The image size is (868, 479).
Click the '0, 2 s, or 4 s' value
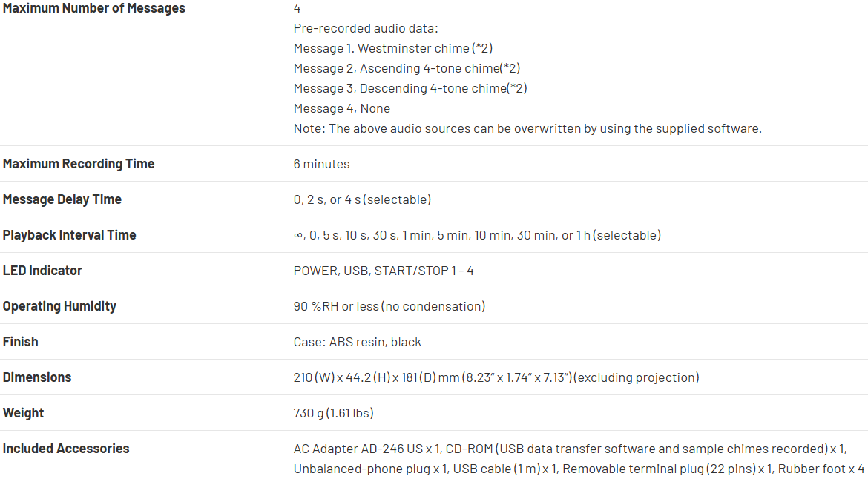pos(362,199)
